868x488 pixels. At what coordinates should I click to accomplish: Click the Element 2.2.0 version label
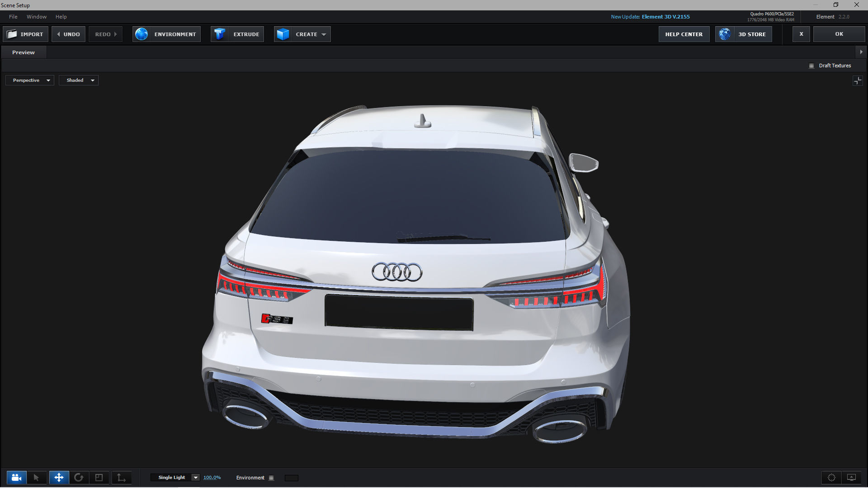(833, 17)
